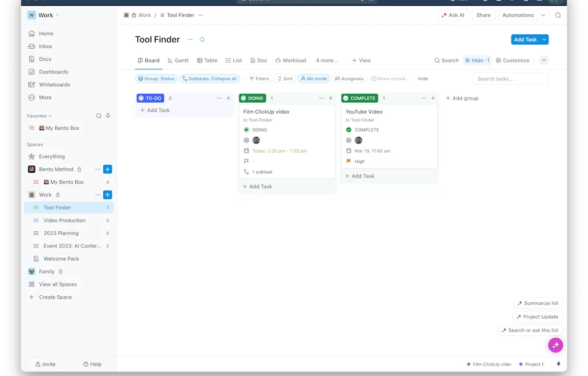Add task to TO-DO column with plus
This screenshot has height=376, width=588.
point(228,98)
